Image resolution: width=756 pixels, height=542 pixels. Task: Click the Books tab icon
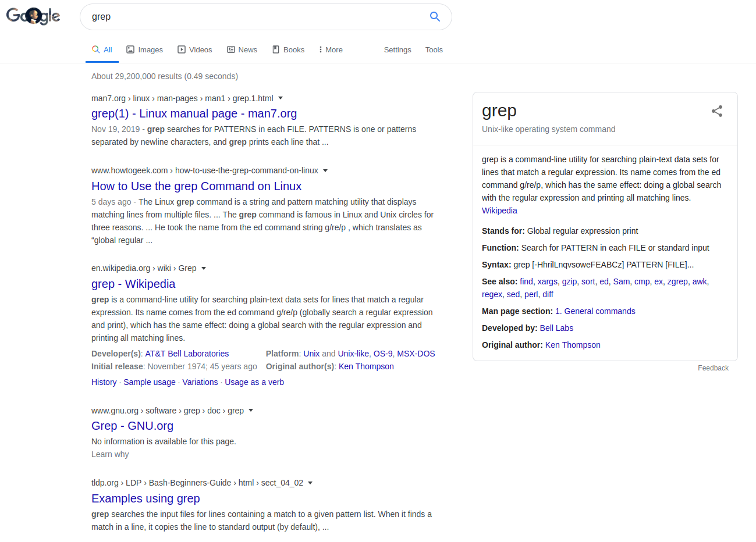point(276,49)
